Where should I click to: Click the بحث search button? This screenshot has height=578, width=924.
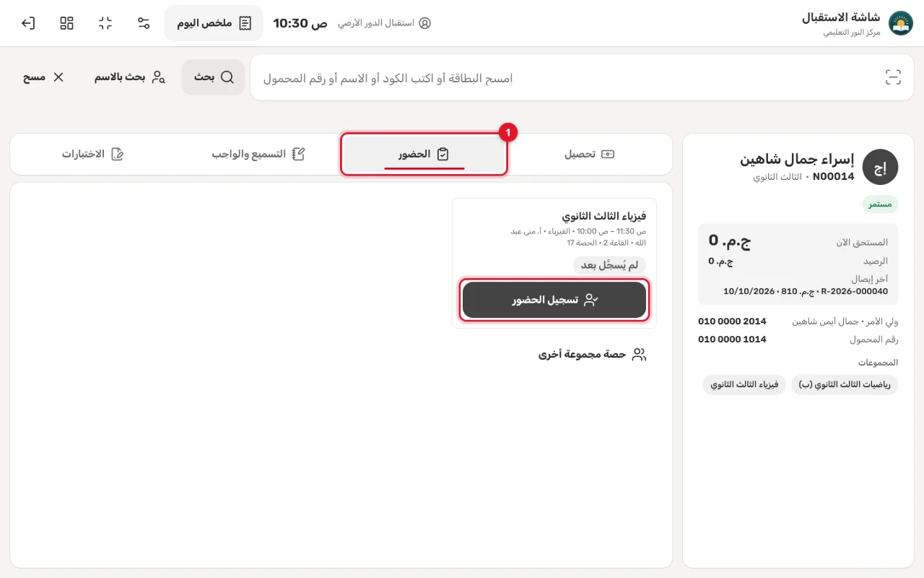coord(214,77)
